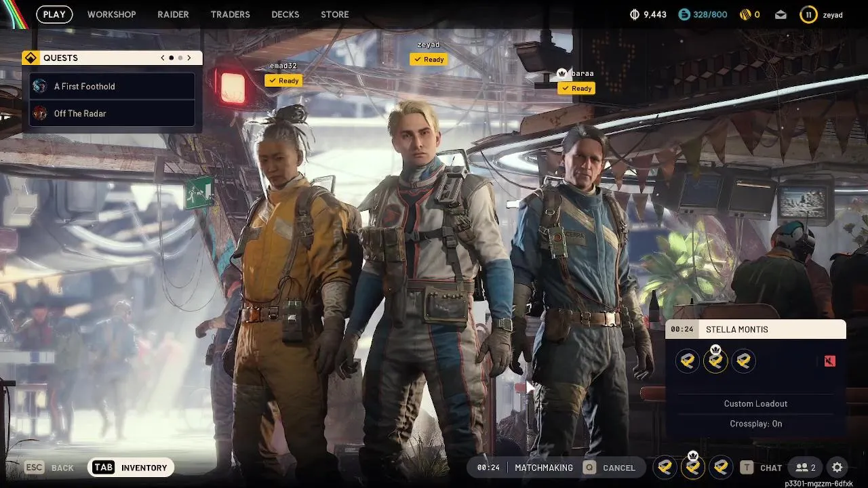Viewport: 868px width, 488px height.
Task: Click the Ready badge under emad32
Action: [x=283, y=81]
